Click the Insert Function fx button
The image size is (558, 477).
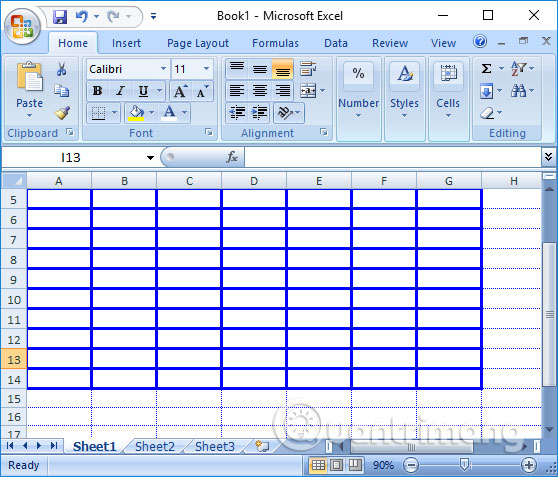click(x=232, y=157)
